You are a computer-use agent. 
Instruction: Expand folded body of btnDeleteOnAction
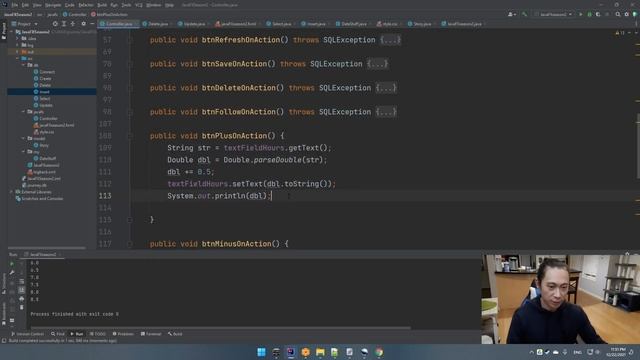coord(386,88)
